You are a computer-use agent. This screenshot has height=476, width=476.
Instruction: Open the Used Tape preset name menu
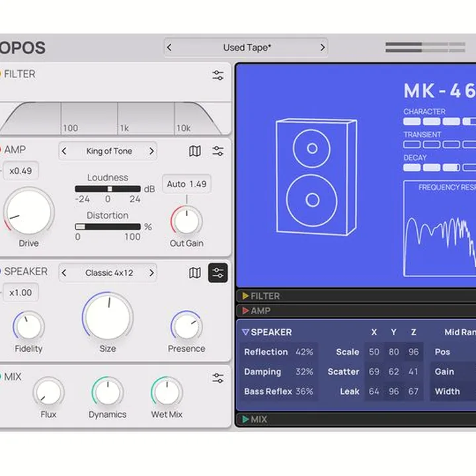[x=247, y=48]
